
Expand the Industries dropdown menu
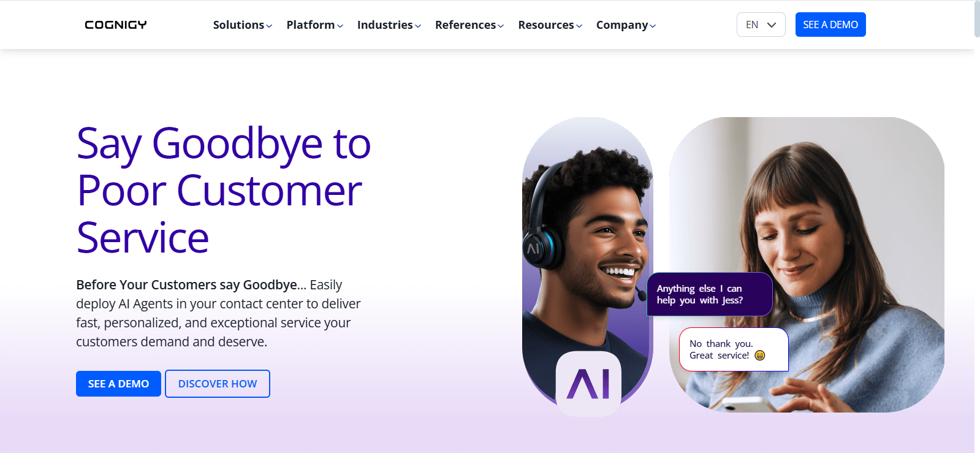389,25
